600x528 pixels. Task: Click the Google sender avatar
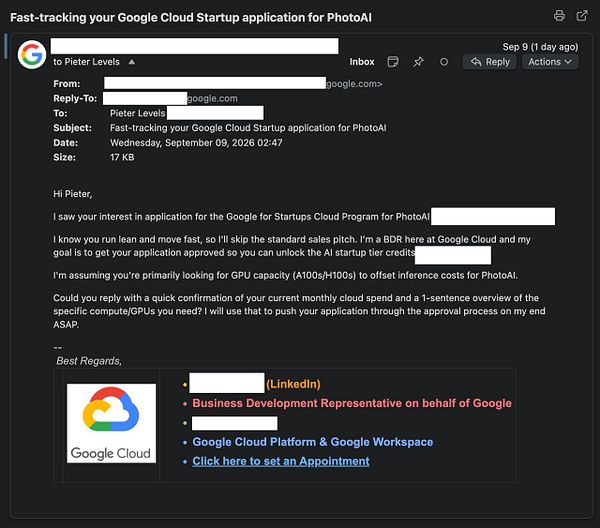pos(32,54)
